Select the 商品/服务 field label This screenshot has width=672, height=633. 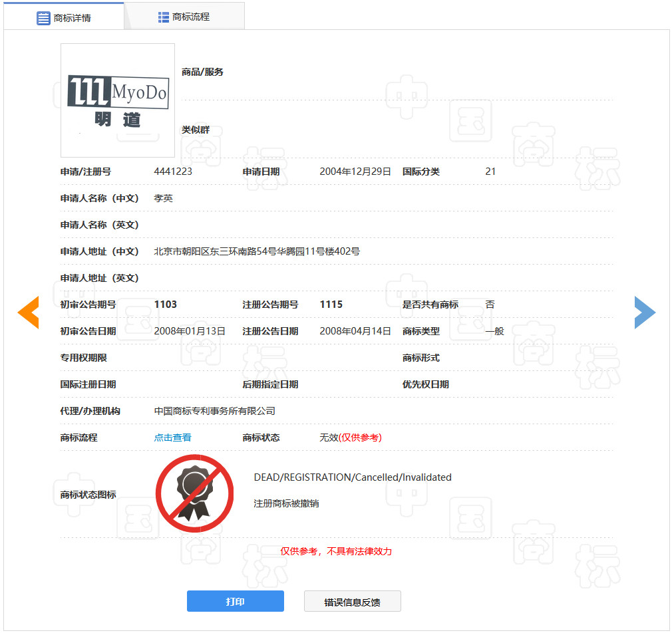coord(202,72)
